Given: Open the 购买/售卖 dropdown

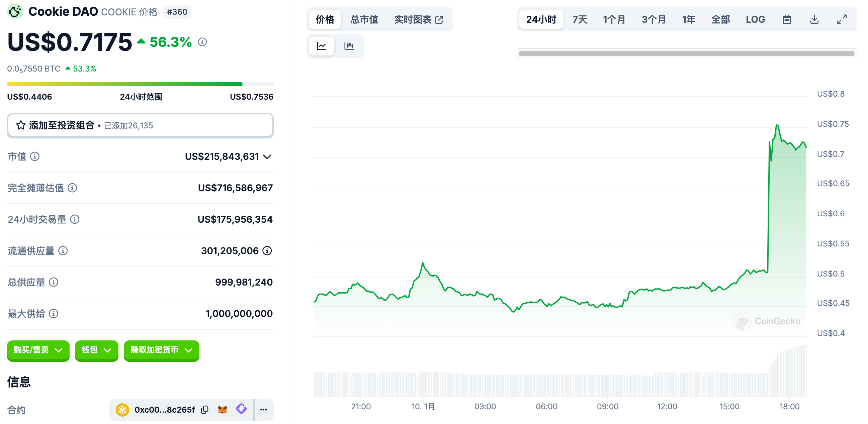Looking at the screenshot, I should click(38, 350).
